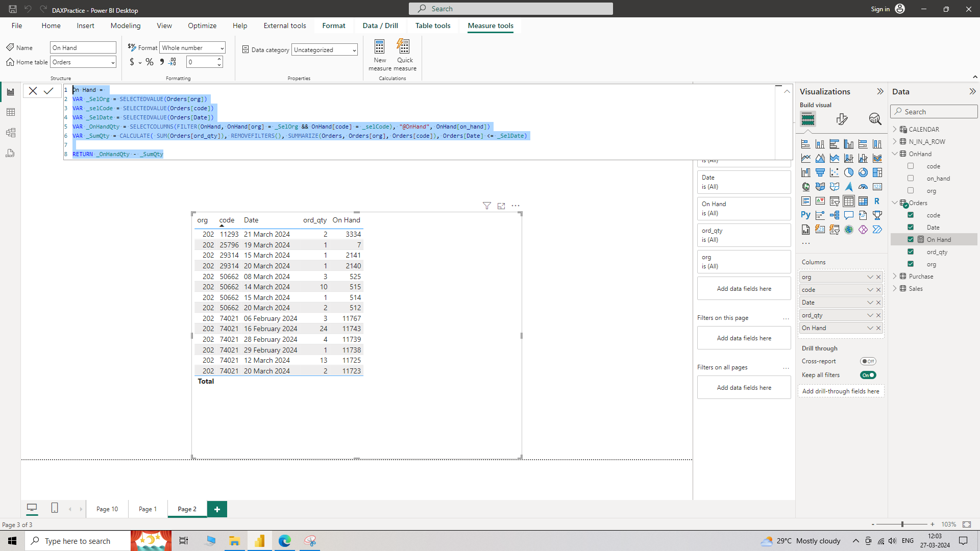Expand the CALENDAR table
The width and height of the screenshot is (980, 551).
pos(895,129)
